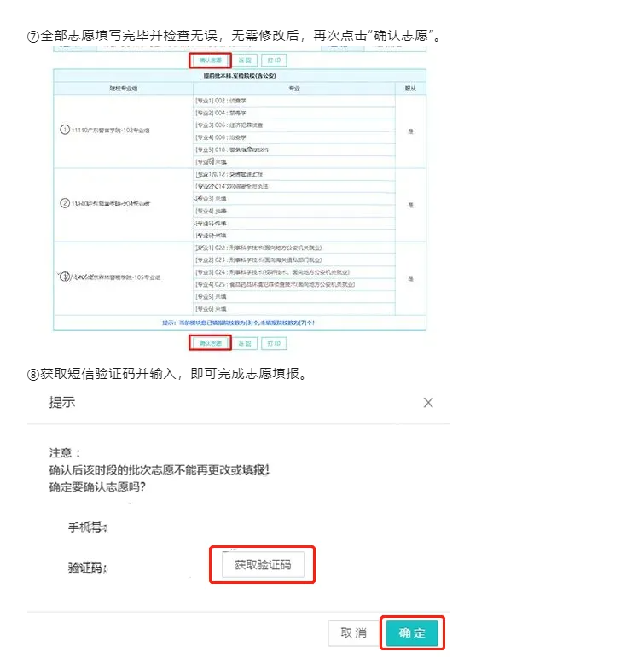The height and width of the screenshot is (664, 644).
Task: Click 打印 button above the table
Action: coord(273,61)
